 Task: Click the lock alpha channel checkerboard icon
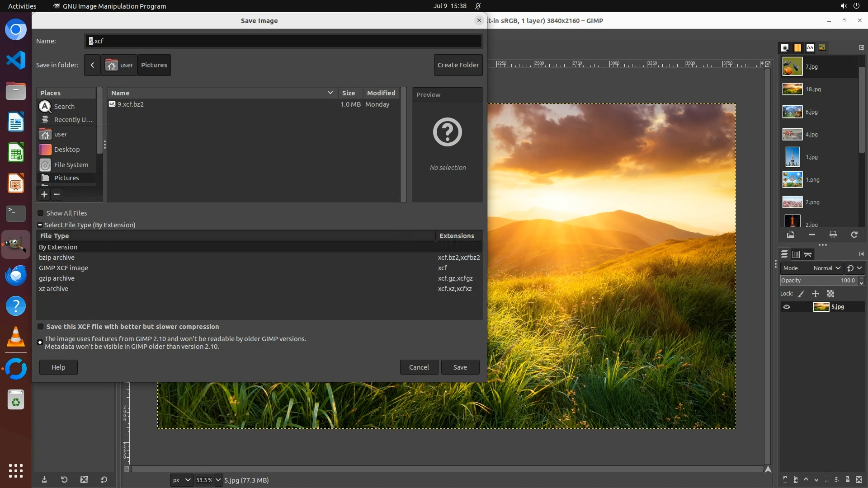point(830,294)
